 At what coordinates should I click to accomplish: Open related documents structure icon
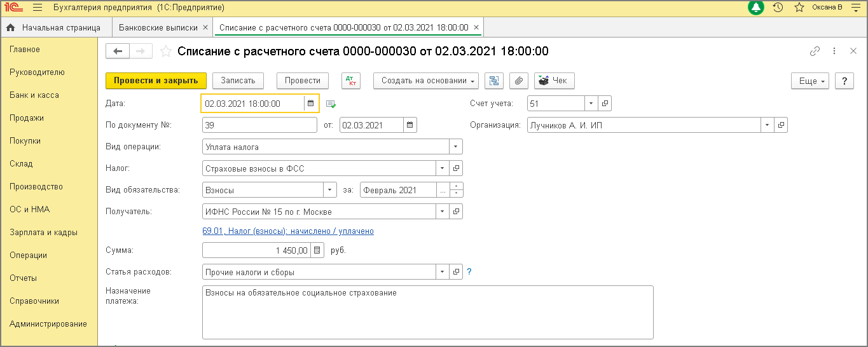click(494, 81)
